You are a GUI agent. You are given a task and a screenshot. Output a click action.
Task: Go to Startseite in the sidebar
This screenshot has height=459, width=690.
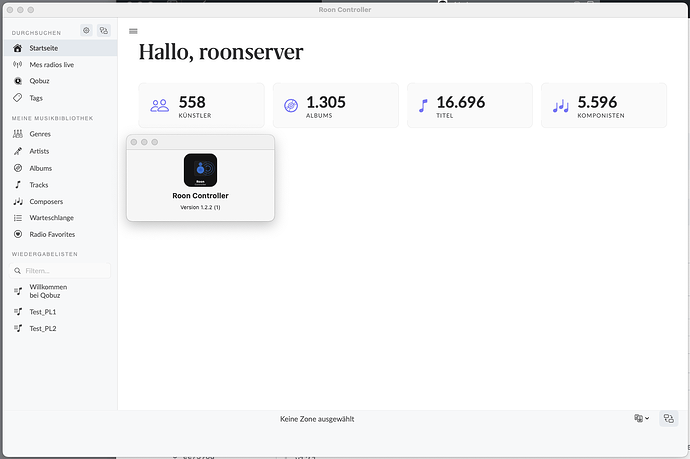pos(43,48)
